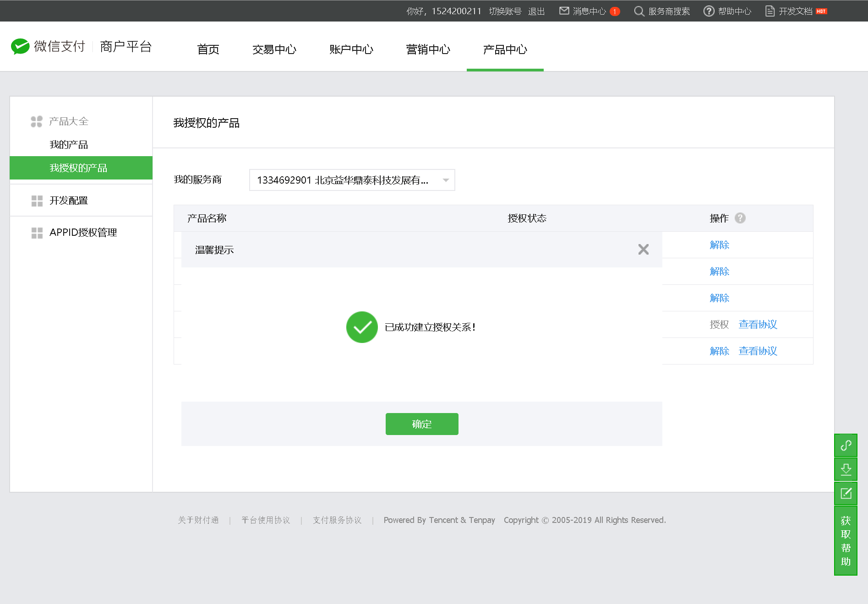This screenshot has width=868, height=604.
Task: Open APPID授权管理 in the sidebar
Action: [x=83, y=233]
